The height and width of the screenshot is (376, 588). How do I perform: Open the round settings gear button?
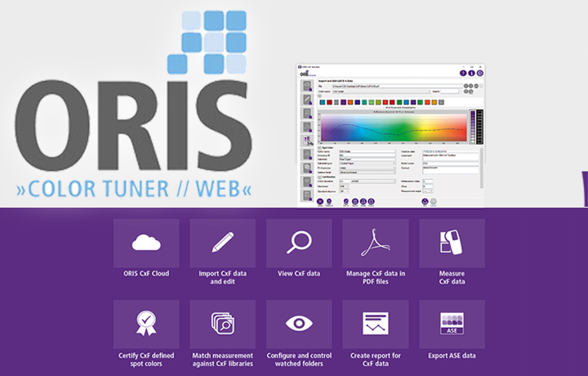[x=480, y=74]
